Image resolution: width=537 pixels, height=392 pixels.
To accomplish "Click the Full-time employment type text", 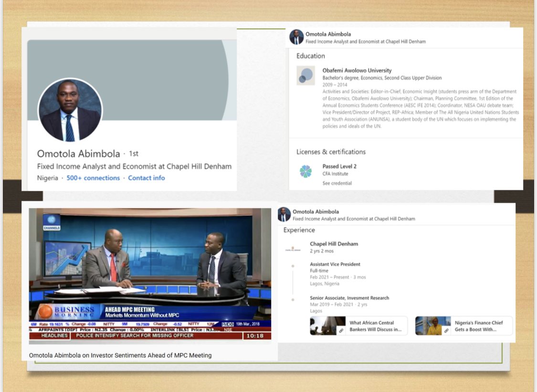I will click(x=319, y=270).
